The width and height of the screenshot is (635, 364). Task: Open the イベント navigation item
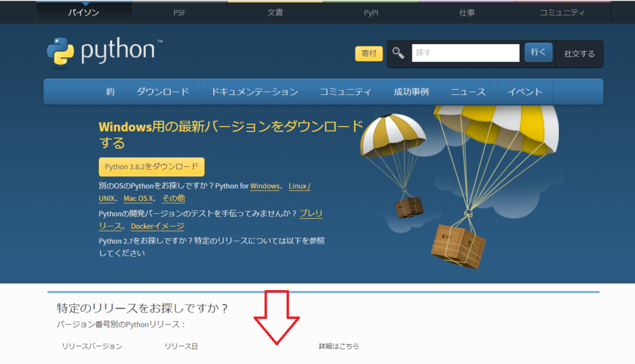pos(525,91)
